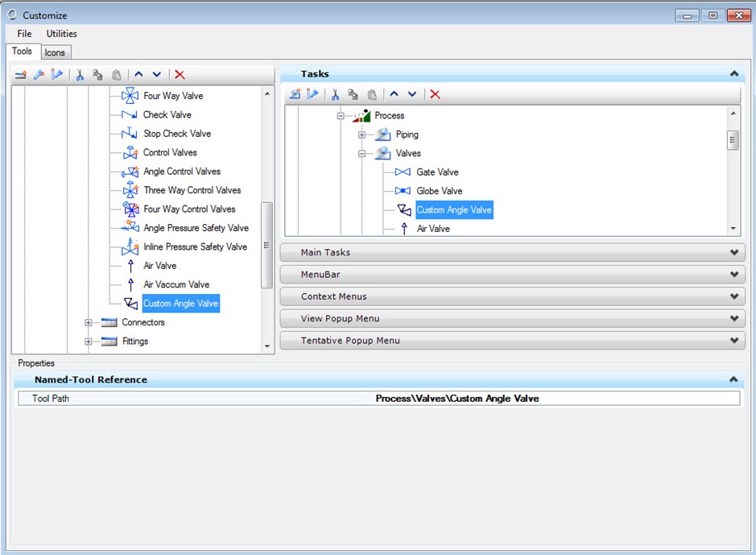Screen dimensions: 756x555
Task: Expand the Fittings tree node
Action: (x=88, y=341)
